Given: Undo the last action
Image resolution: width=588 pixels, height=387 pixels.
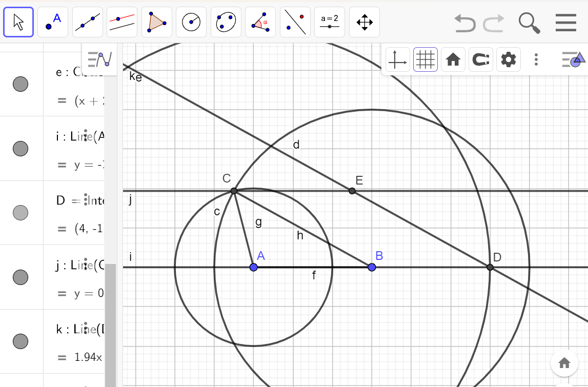Looking at the screenshot, I should [464, 23].
